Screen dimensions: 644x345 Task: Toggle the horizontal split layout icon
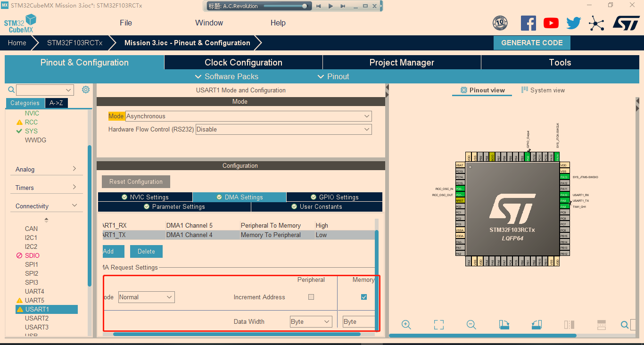coord(602,324)
